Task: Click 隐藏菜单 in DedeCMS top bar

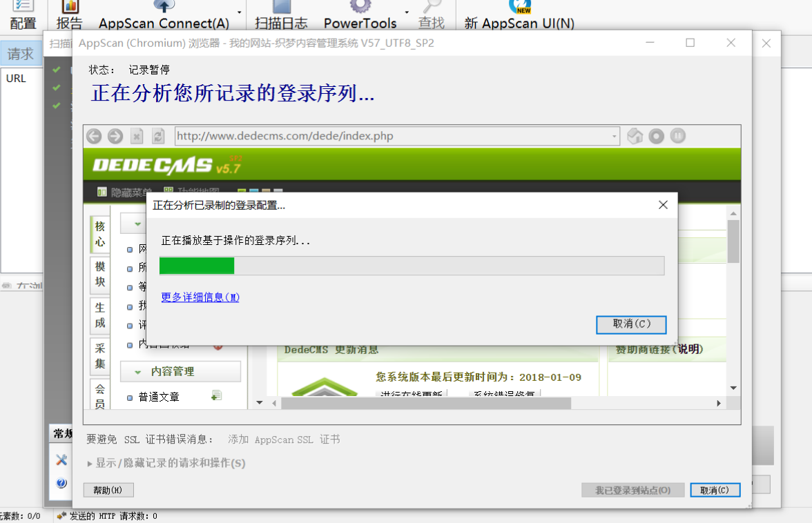Action: [126, 193]
